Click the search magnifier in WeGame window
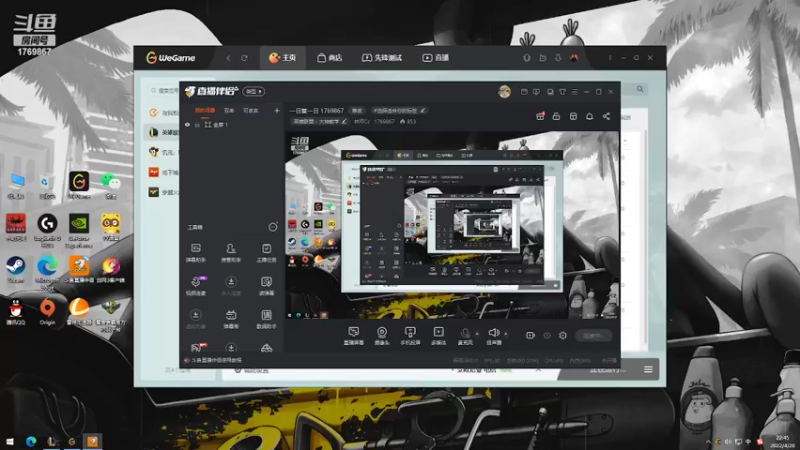Viewport: 800px width, 450px height. coord(640,89)
